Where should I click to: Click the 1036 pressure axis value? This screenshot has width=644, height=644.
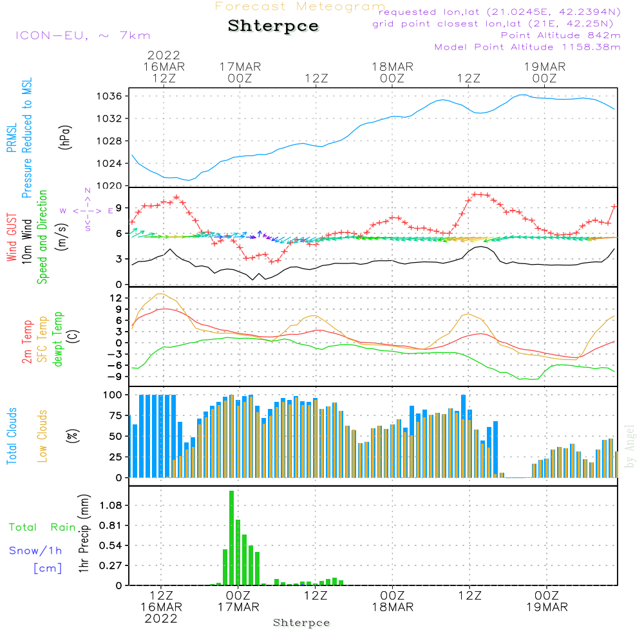pyautogui.click(x=109, y=97)
